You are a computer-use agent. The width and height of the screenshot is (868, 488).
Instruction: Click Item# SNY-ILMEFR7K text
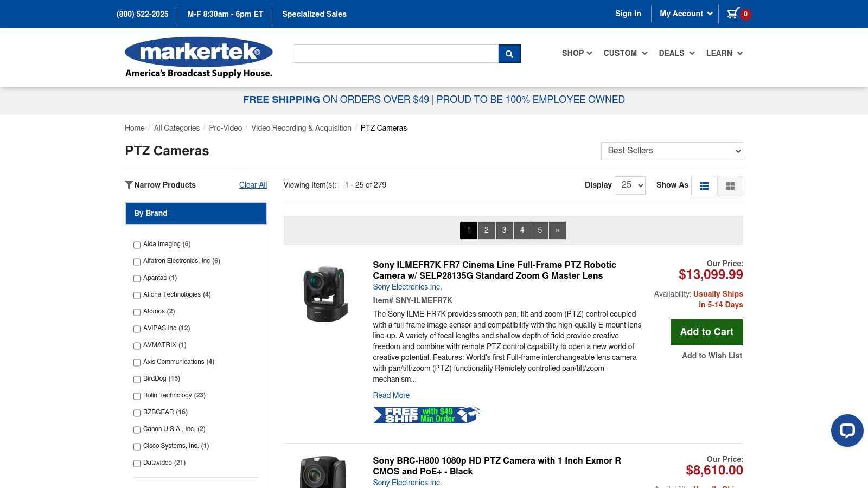click(412, 300)
